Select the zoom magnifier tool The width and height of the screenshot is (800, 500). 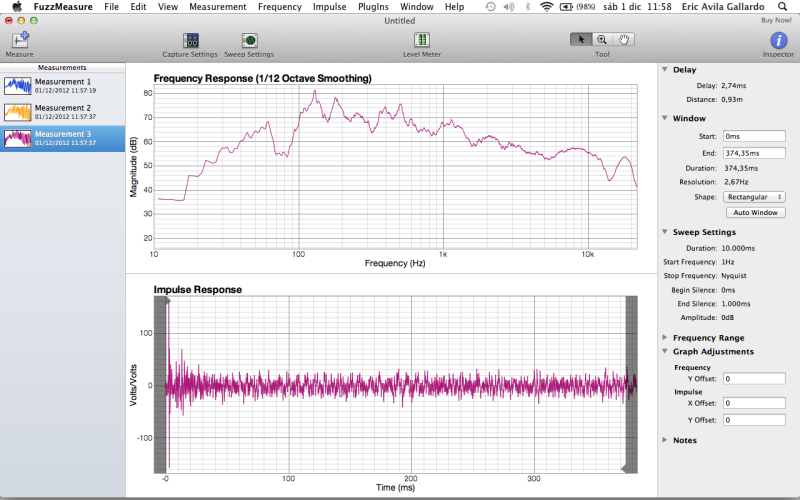point(602,39)
